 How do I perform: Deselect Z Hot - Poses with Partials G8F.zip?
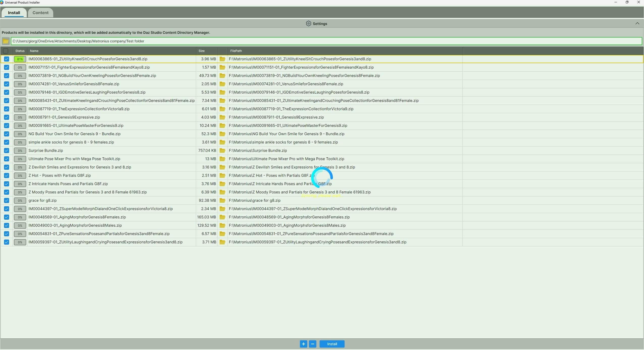6,176
